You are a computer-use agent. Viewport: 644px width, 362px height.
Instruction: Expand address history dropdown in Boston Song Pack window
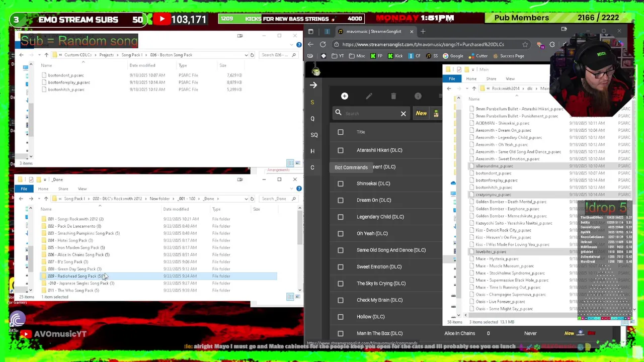(x=246, y=55)
